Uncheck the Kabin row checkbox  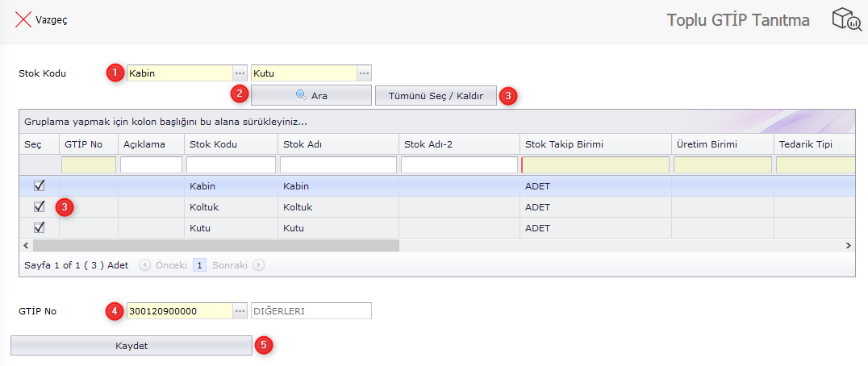(39, 185)
